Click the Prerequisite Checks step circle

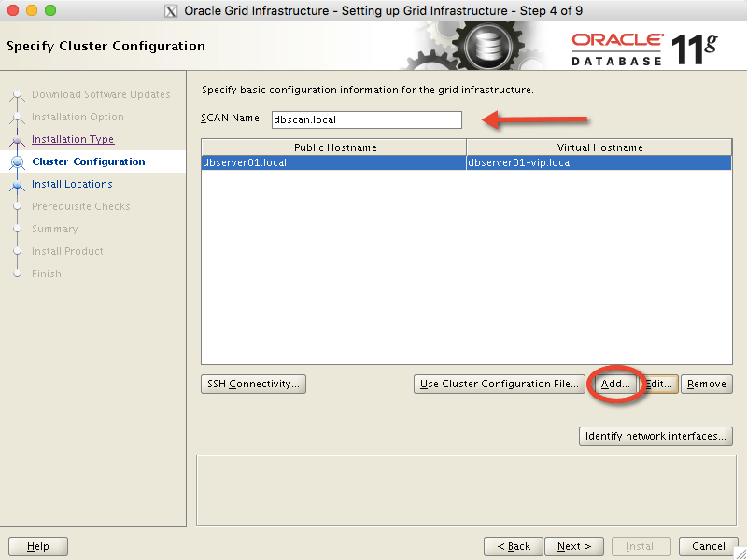17,206
